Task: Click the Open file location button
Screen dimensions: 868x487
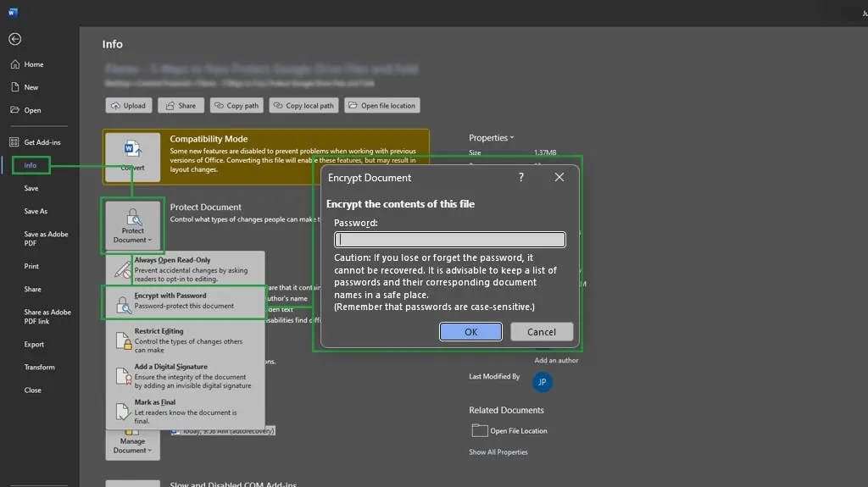Action: point(382,105)
